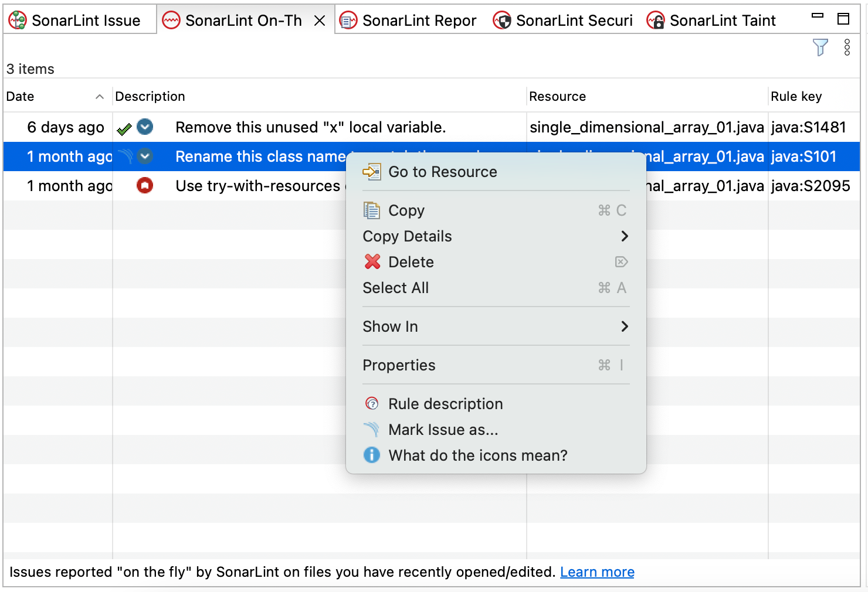Open the filter icon in view toolbar
The width and height of the screenshot is (868, 592).
tap(820, 47)
